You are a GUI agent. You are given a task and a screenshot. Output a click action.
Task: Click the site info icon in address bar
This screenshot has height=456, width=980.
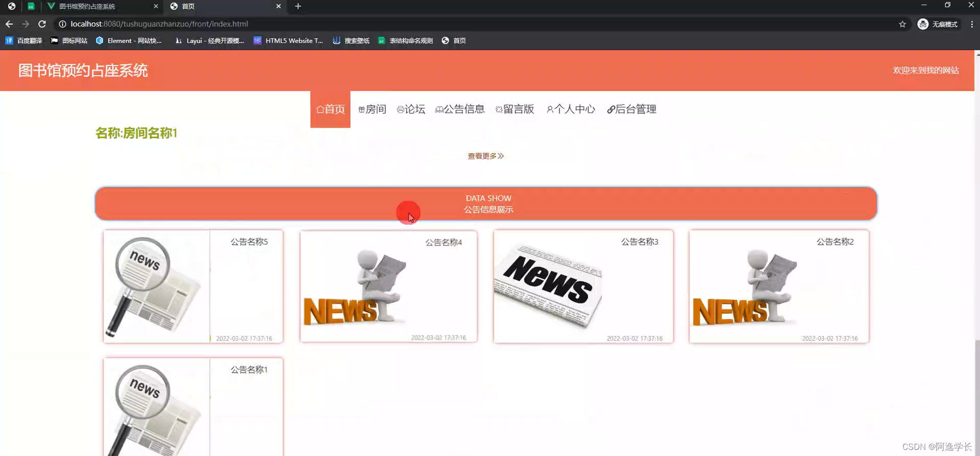(x=62, y=24)
